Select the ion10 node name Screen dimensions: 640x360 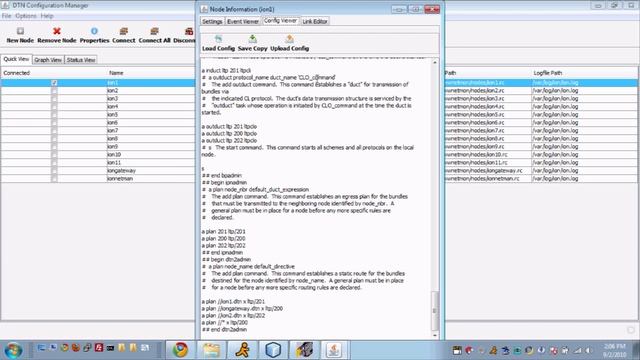pos(114,155)
